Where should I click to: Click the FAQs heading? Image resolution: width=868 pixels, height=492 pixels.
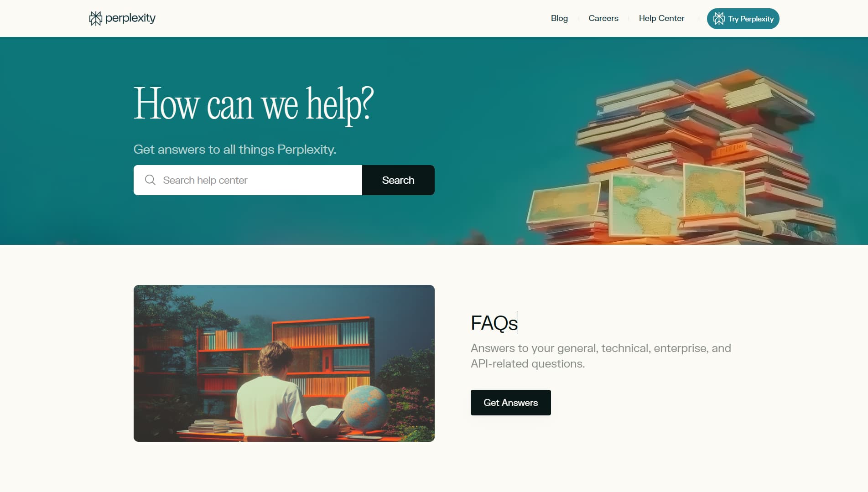point(494,323)
